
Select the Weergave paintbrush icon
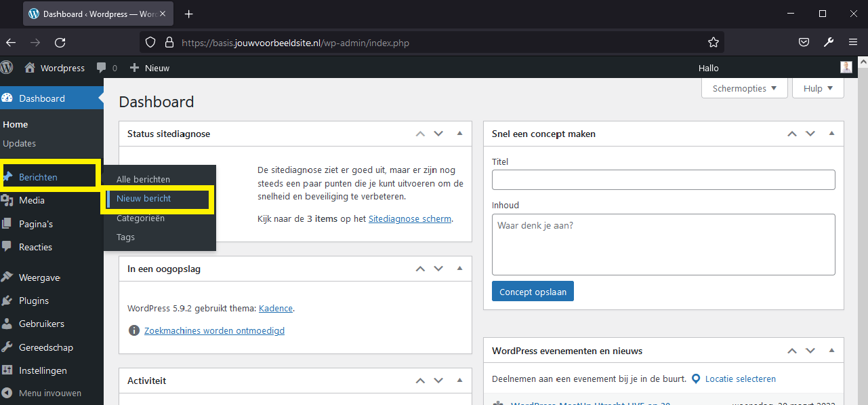click(x=9, y=277)
